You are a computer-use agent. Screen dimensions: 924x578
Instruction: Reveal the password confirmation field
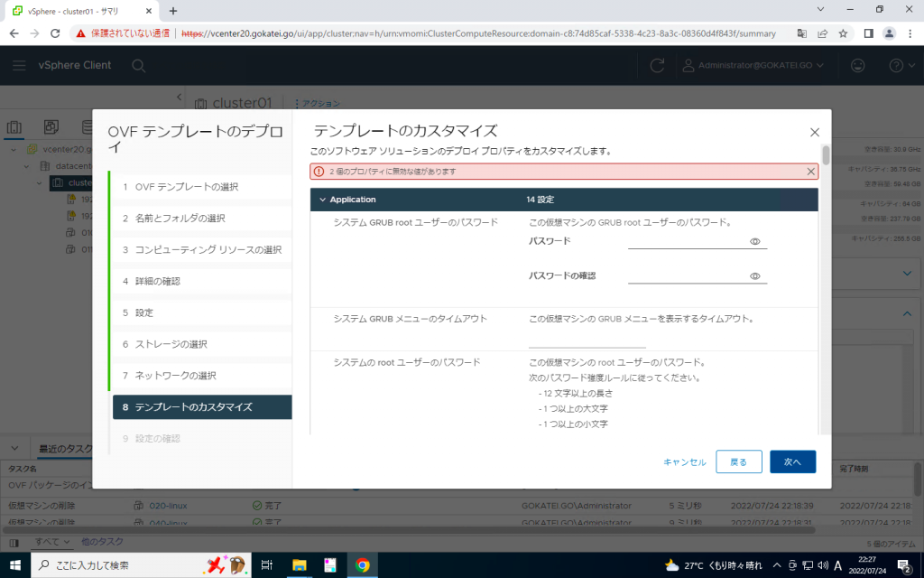[x=756, y=275]
